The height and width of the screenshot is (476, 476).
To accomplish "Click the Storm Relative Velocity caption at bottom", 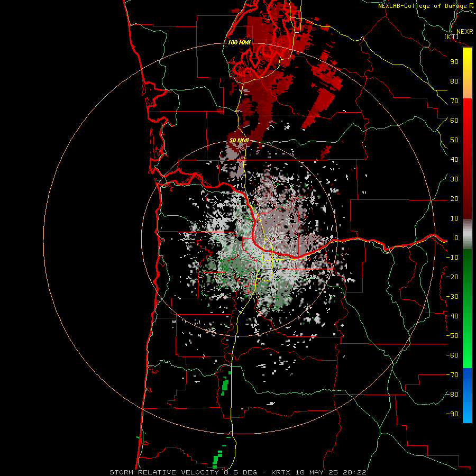I will click(x=238, y=472).
